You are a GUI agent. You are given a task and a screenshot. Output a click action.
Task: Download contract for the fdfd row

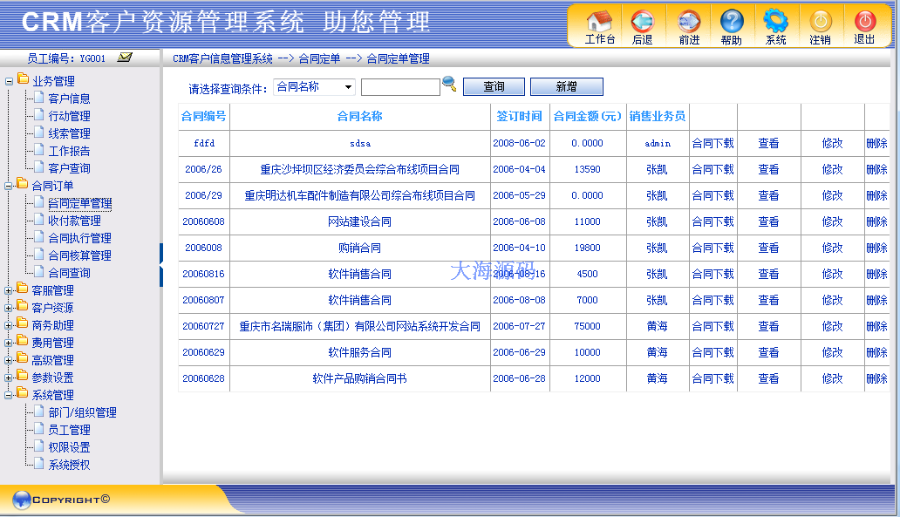(x=713, y=143)
